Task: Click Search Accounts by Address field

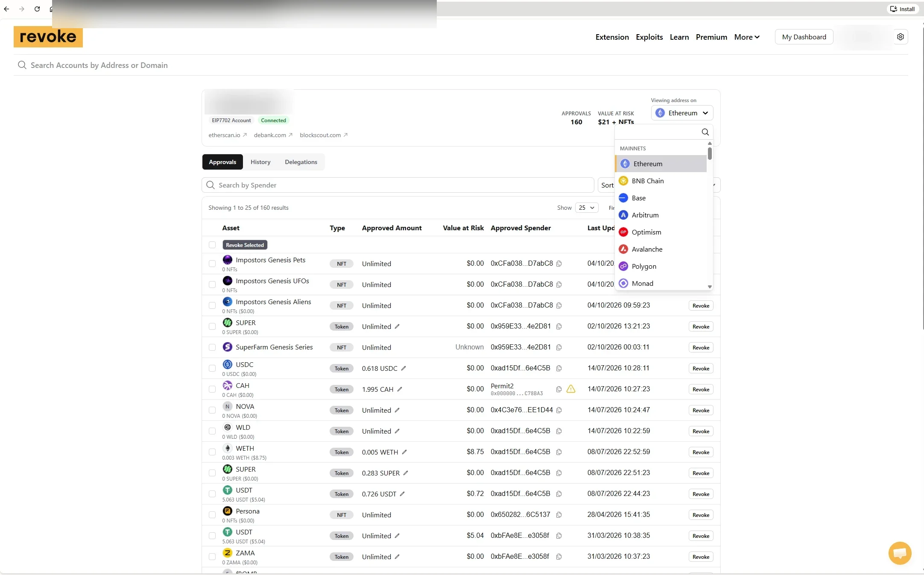Action: 461,65
